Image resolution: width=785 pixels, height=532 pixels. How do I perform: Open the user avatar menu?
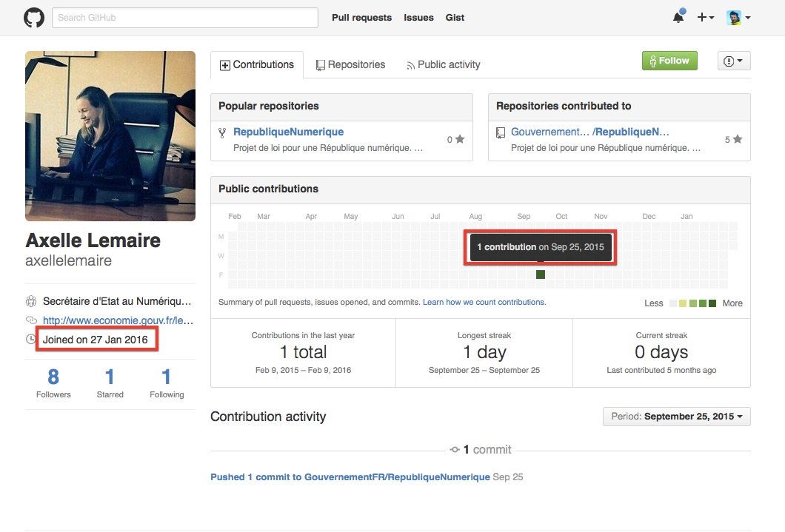738,18
